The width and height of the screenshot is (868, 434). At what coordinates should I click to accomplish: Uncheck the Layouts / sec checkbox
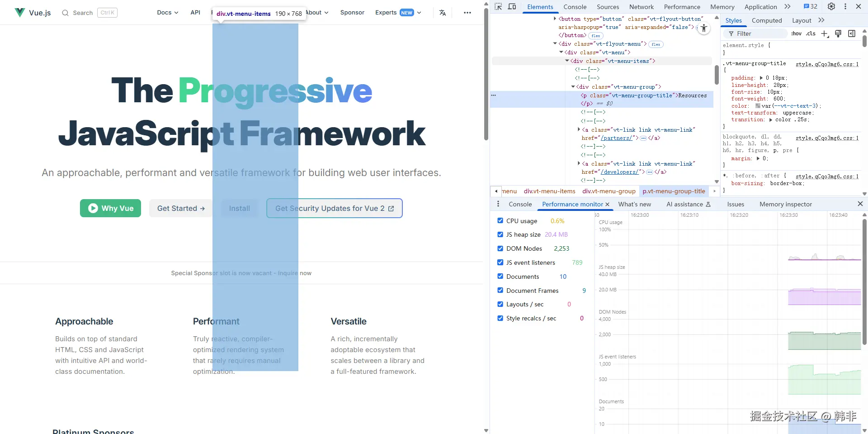(x=500, y=304)
